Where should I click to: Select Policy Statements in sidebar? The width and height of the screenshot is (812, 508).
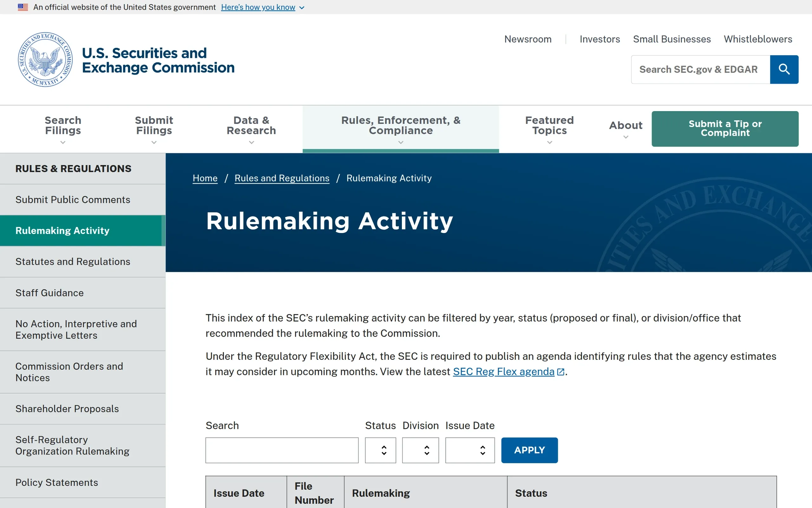[82, 483]
